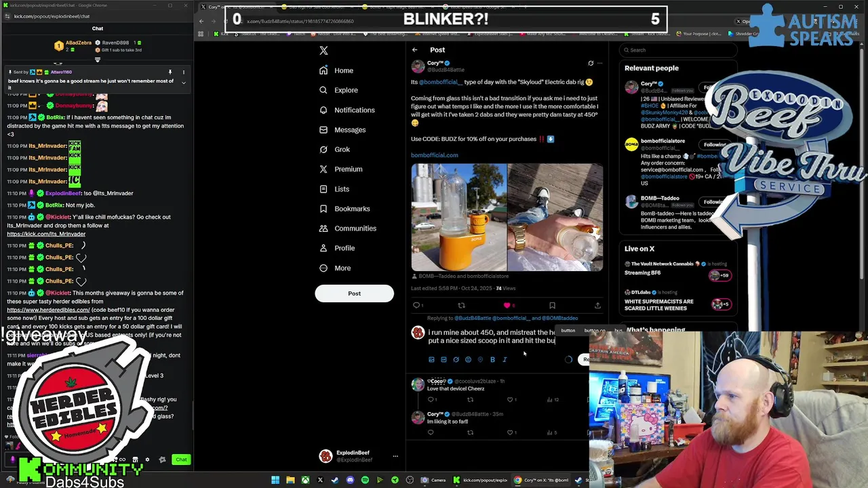Open Lists in the X sidebar
This screenshot has height=488, width=868.
pyautogui.click(x=334, y=189)
